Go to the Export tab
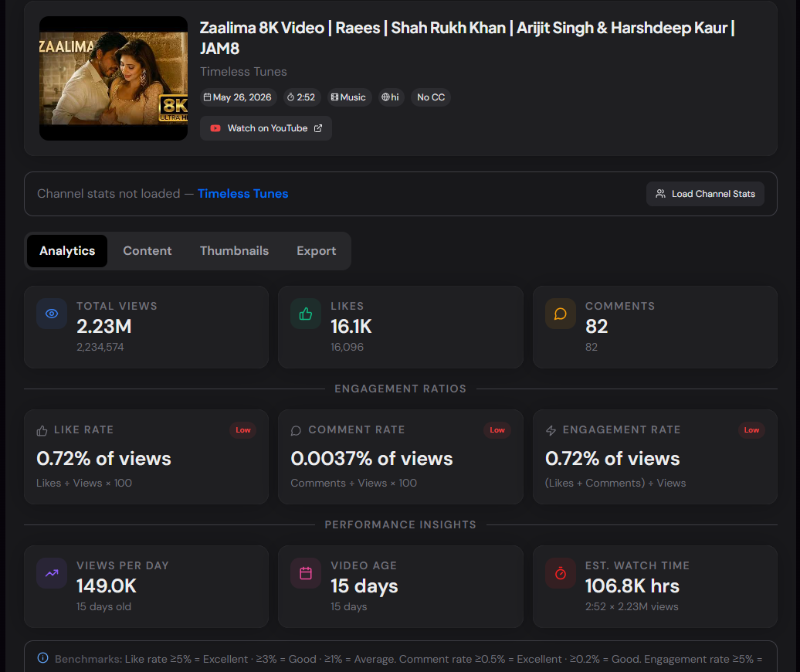800x672 pixels. point(317,251)
